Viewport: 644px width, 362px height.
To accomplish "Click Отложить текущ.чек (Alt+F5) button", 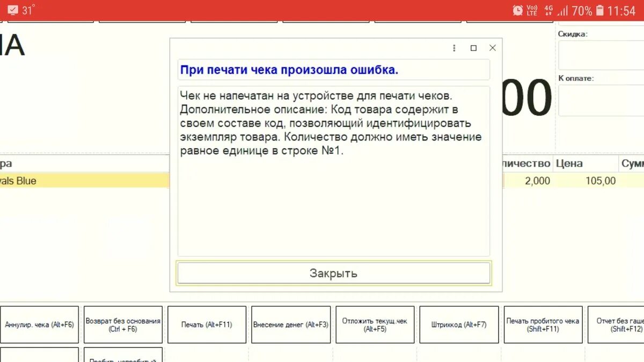I will 375,324.
